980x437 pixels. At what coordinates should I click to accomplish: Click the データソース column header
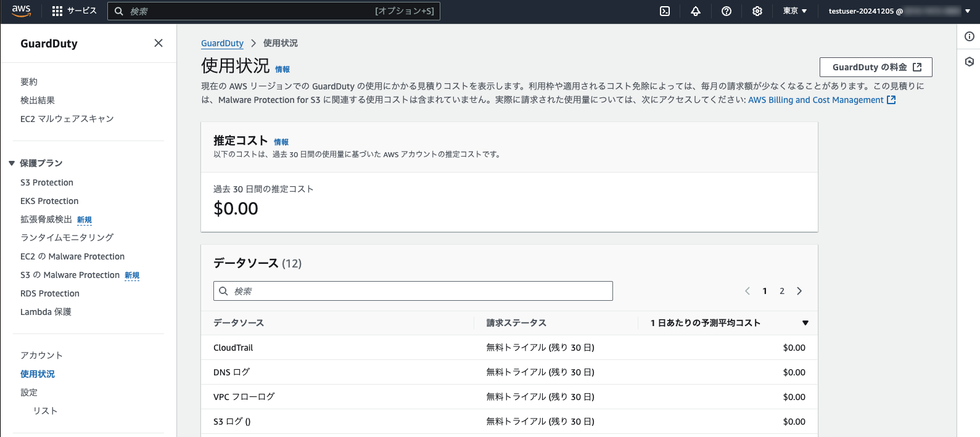point(239,323)
